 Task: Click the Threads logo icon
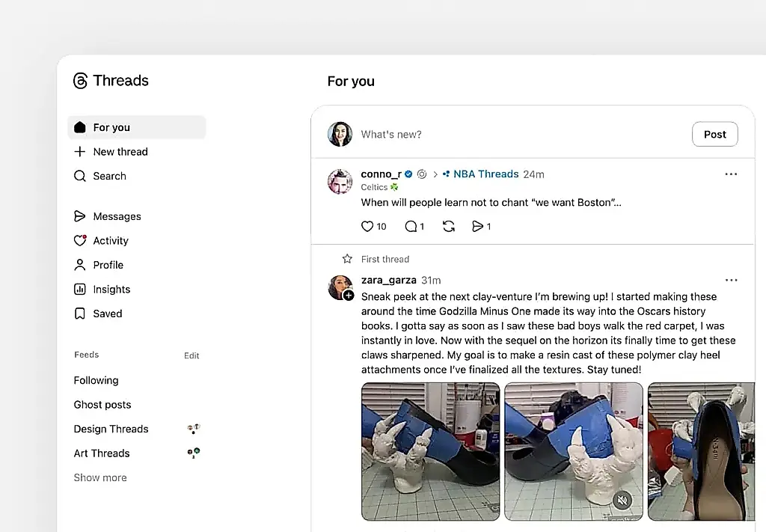[80, 81]
